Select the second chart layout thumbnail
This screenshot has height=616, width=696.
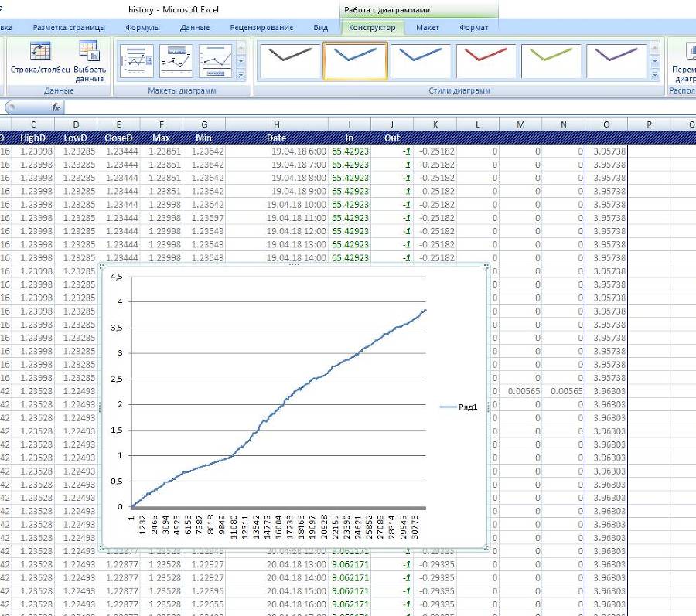176,61
